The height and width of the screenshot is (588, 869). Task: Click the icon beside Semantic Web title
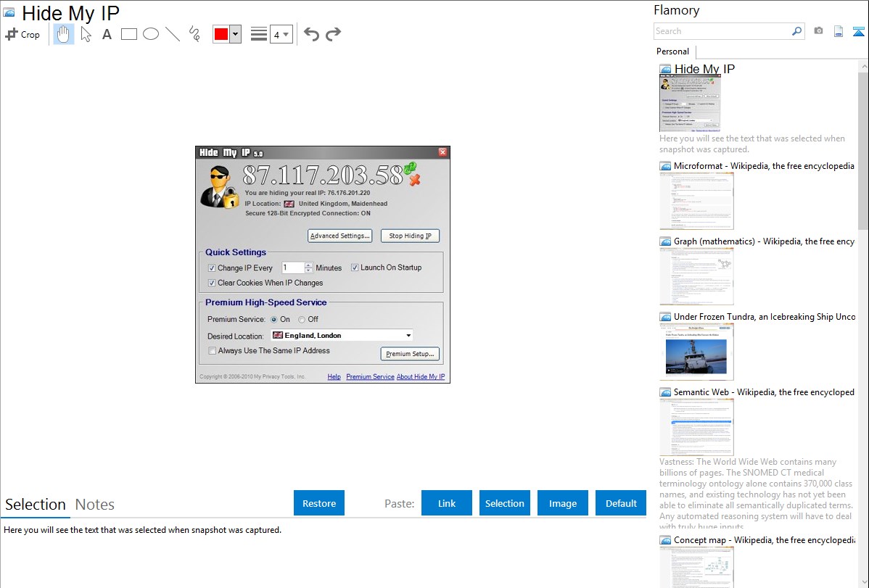click(665, 392)
